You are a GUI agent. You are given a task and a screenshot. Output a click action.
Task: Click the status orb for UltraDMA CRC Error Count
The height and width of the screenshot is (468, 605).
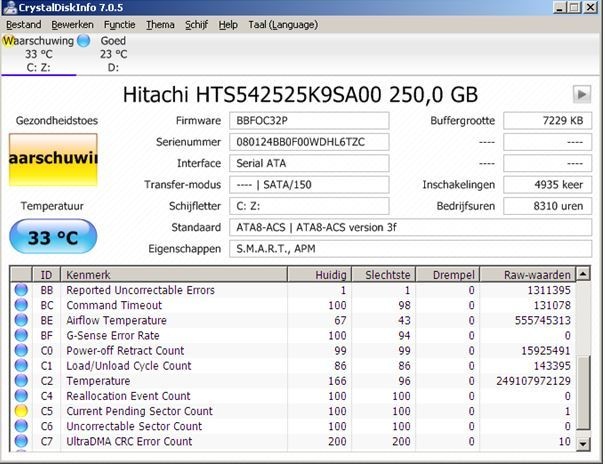21,441
